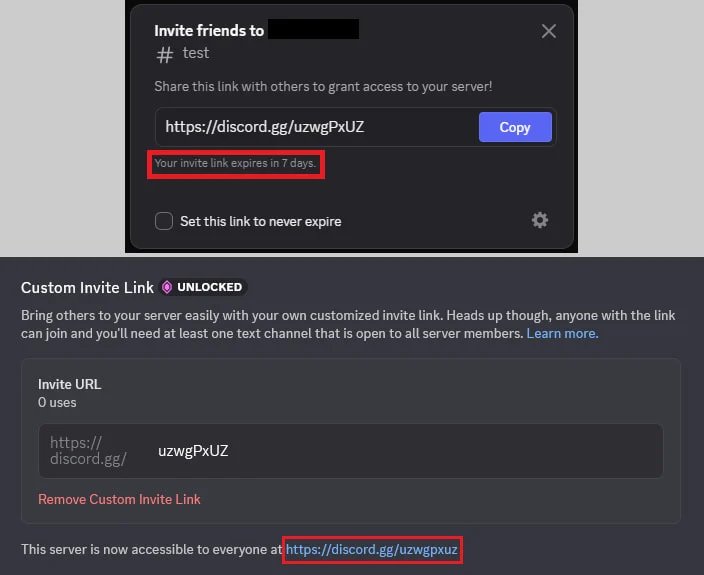The width and height of the screenshot is (704, 575).
Task: Click the Share this link description text
Action: (x=323, y=86)
